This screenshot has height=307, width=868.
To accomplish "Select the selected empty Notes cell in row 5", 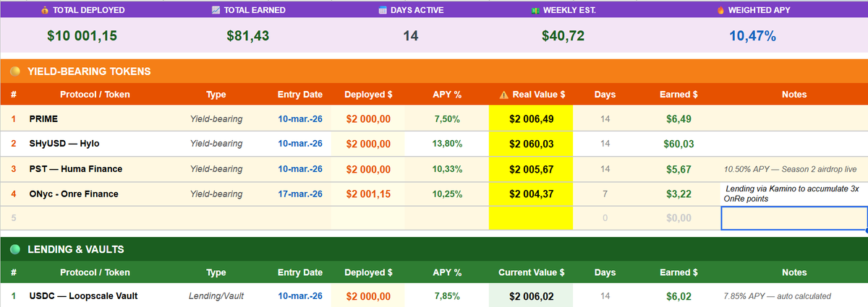I will click(x=794, y=218).
